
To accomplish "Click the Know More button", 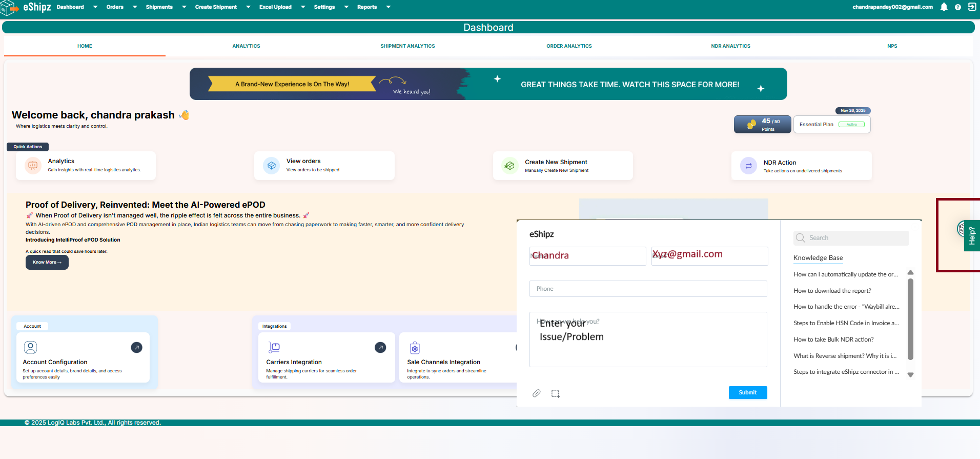I will 47,262.
